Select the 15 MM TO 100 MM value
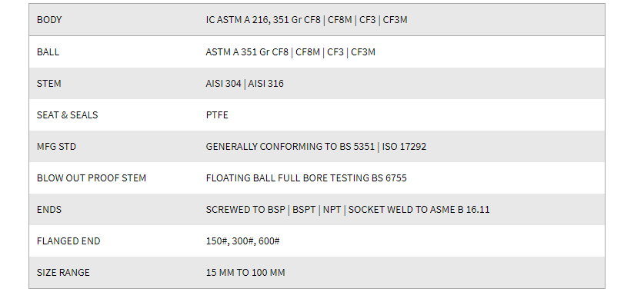The width and height of the screenshot is (644, 302). pyautogui.click(x=245, y=273)
